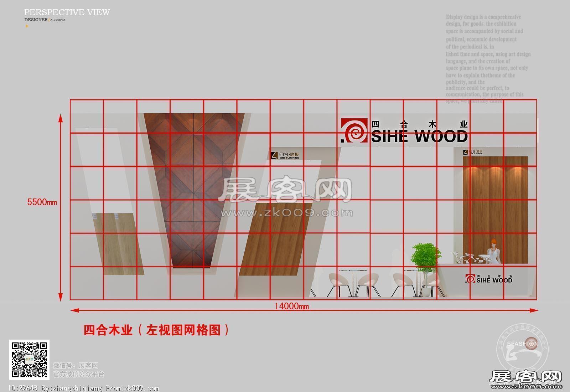Click the dark parquet wood feature panel
Image resolution: width=570 pixels, height=392 pixels.
[x=194, y=191]
